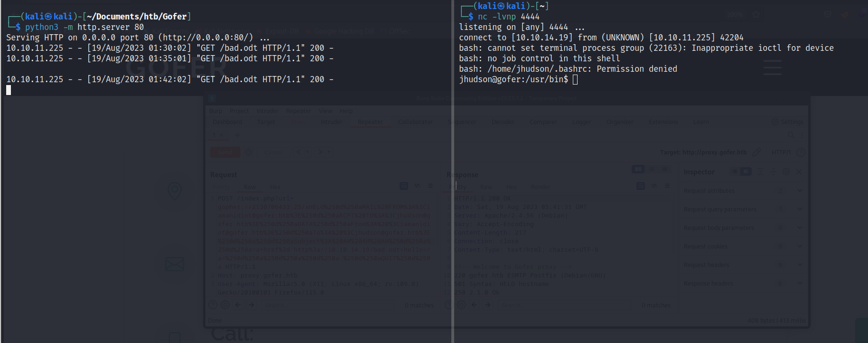This screenshot has width=868, height=343.
Task: Select top-bottom request/response layout
Action: pyautogui.click(x=652, y=169)
